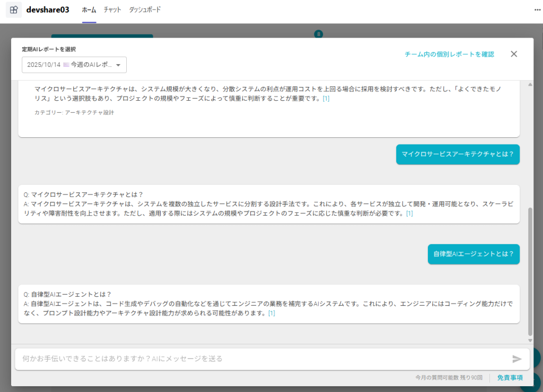The height and width of the screenshot is (392, 543).
Task: Open the 2025/10/14 weekly AI report selector
Action: 74,65
